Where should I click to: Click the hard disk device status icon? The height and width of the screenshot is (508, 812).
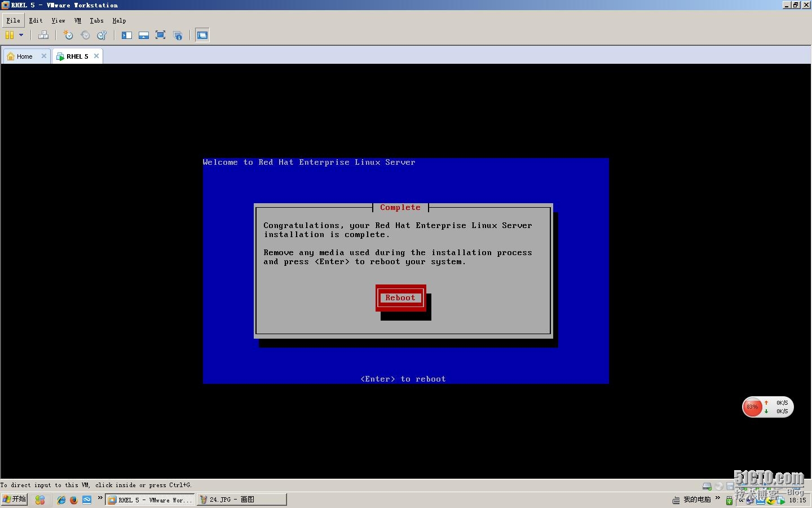point(707,486)
